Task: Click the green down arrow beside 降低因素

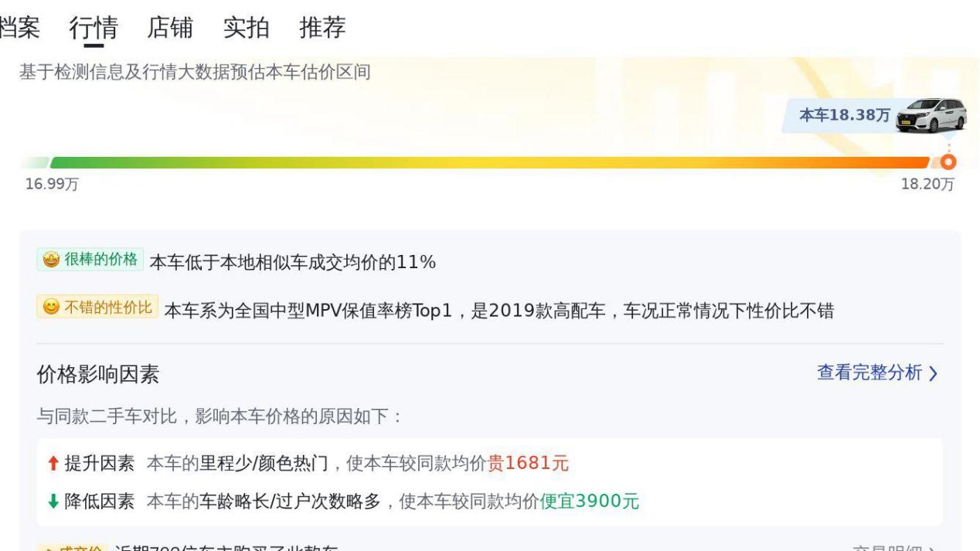Action: click(x=53, y=502)
